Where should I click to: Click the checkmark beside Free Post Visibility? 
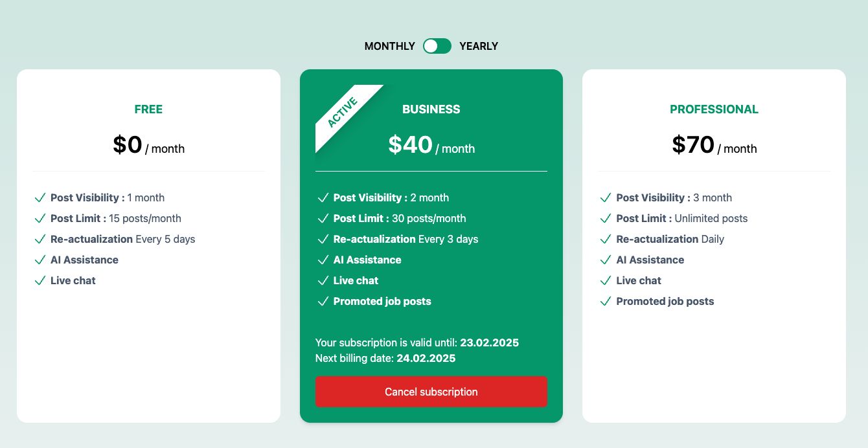coord(40,197)
